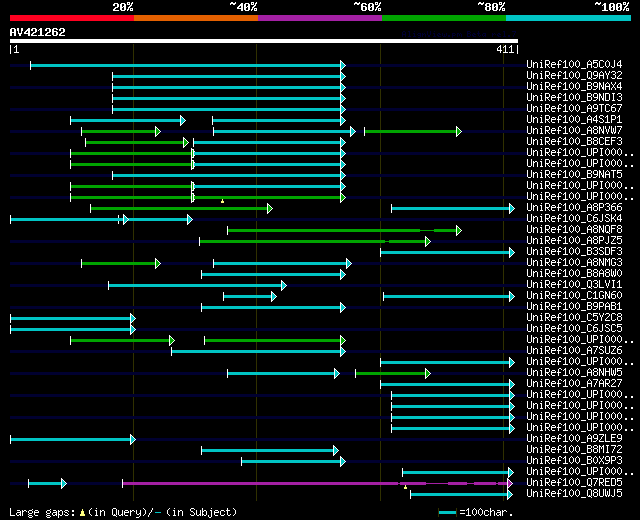The height and width of the screenshot is (520, 640).
Task: Select subject label UniRef100_C5Y2C8
Action: (574, 318)
